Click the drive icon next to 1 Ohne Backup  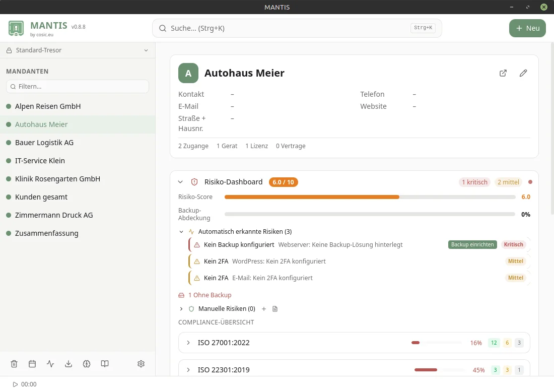tap(181, 295)
